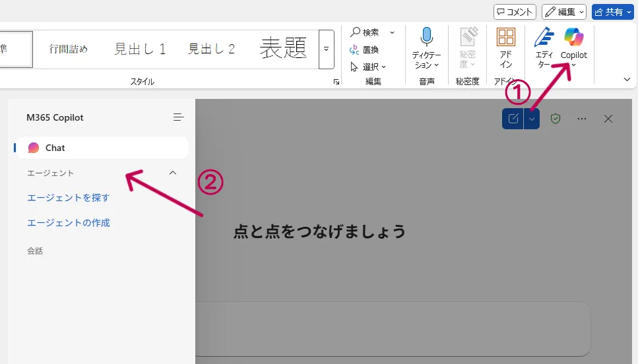The height and width of the screenshot is (364, 638).
Task: Apply the 見出し 2 style
Action: pyautogui.click(x=211, y=49)
